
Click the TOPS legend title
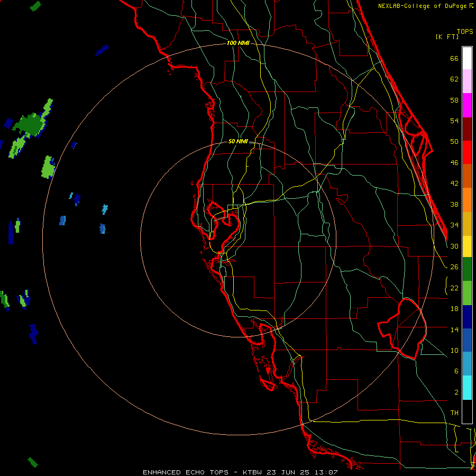[465, 31]
